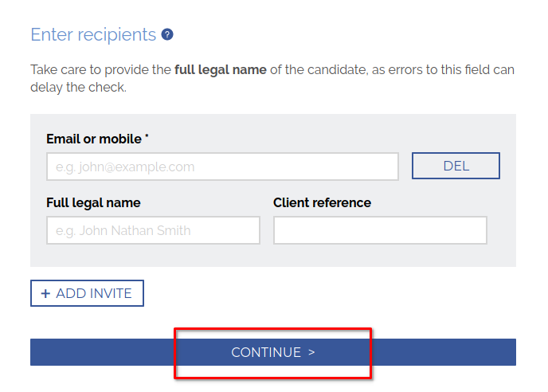This screenshot has width=548, height=392.
Task: Click the "Take care to provide" instruction text
Action: pyautogui.click(x=100, y=70)
